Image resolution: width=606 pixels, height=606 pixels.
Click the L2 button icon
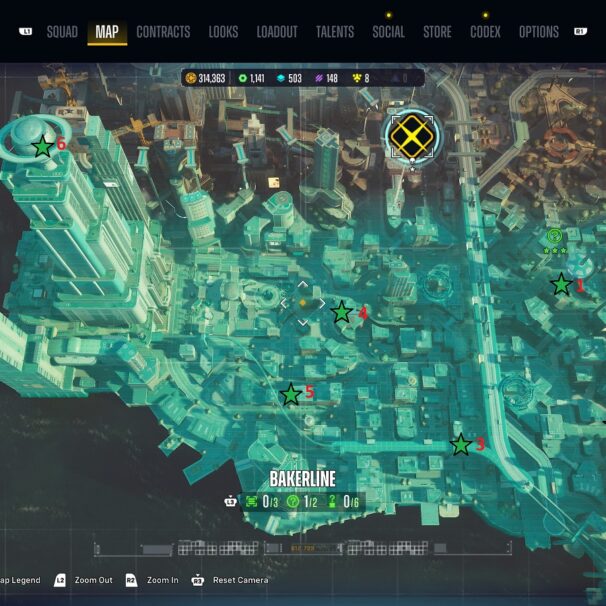[60, 580]
